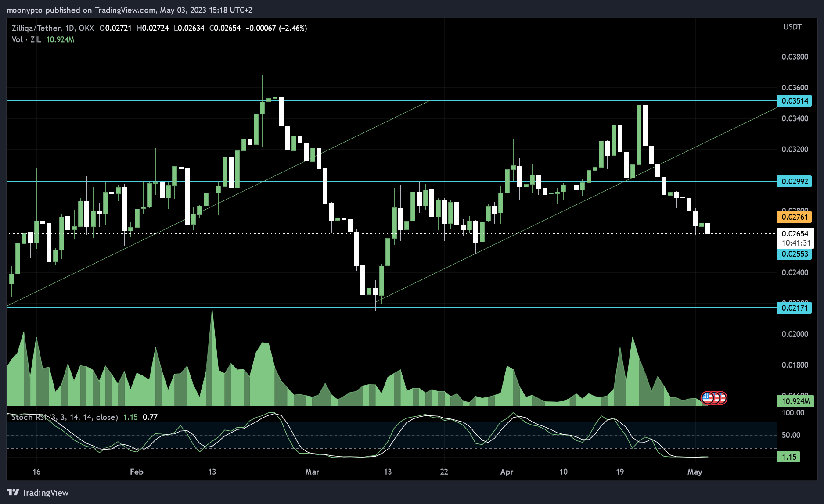The width and height of the screenshot is (824, 504).
Task: Click the USDT currency label
Action: (x=793, y=27)
